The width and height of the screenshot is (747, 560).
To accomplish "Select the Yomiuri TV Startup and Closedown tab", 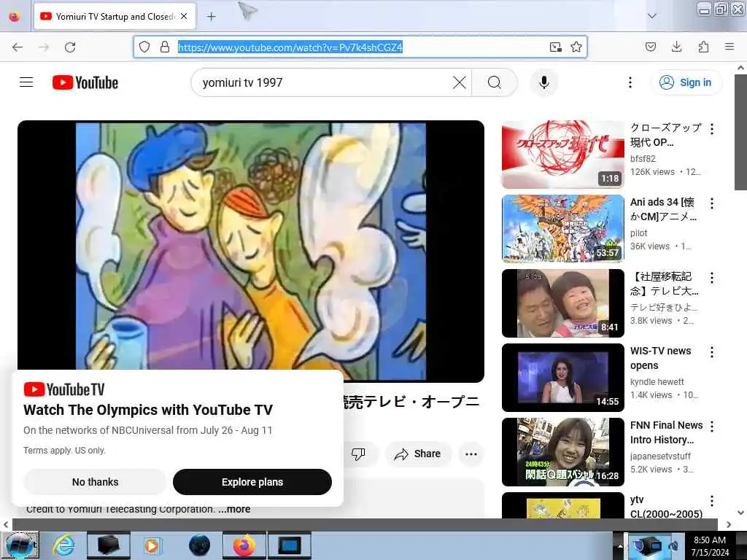I will tap(115, 17).
